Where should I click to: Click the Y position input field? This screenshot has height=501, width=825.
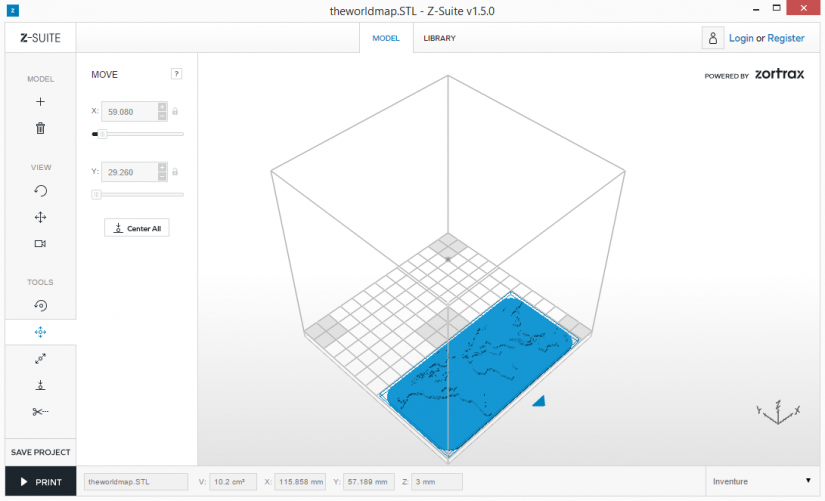pyautogui.click(x=130, y=172)
